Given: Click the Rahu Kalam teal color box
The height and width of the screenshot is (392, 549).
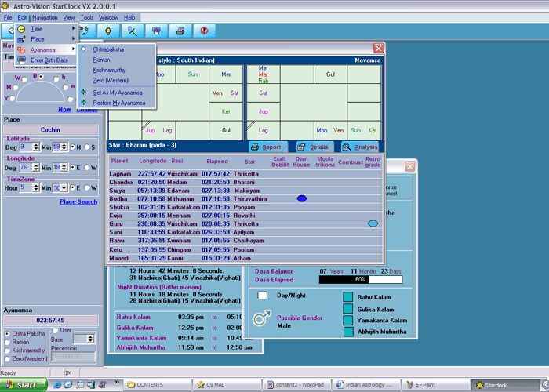Looking at the screenshot, I should point(348,297).
